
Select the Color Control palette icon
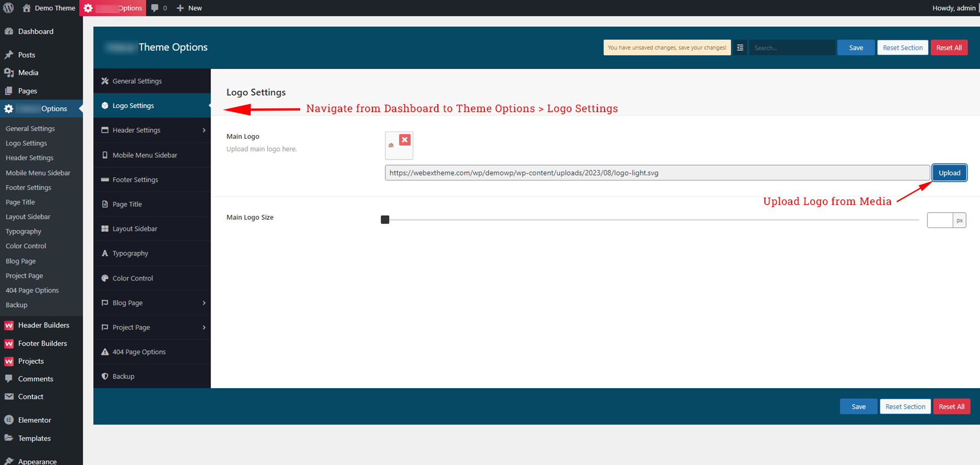105,278
